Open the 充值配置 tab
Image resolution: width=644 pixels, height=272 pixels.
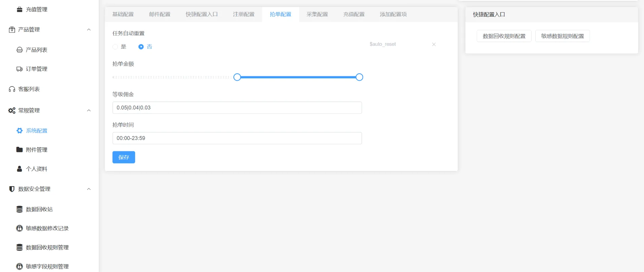pos(354,14)
